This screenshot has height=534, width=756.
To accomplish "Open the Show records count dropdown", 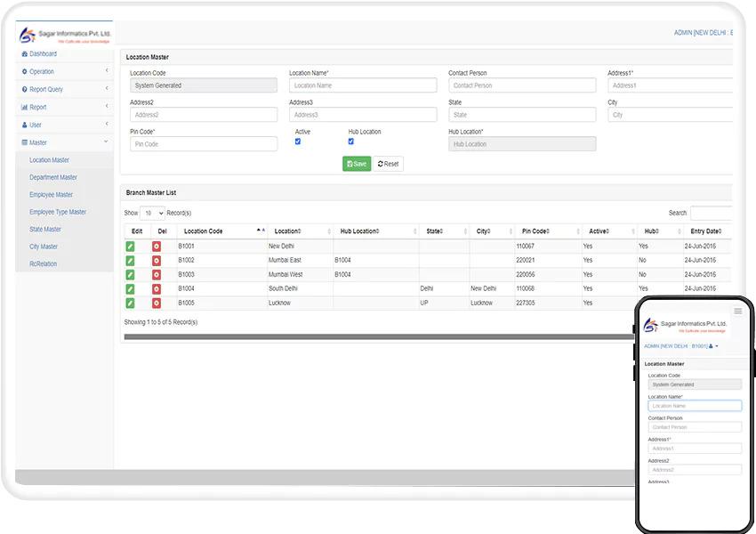I will click(153, 214).
